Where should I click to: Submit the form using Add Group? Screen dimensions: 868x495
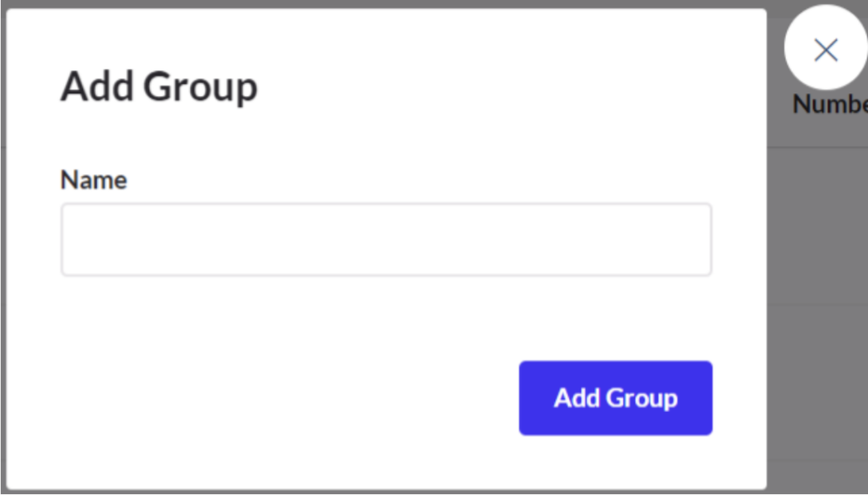coord(615,398)
